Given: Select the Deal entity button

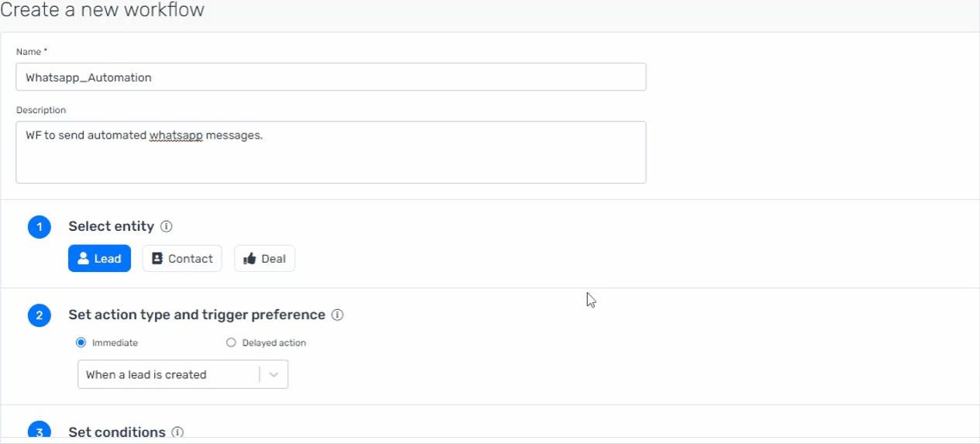Looking at the screenshot, I should [265, 259].
